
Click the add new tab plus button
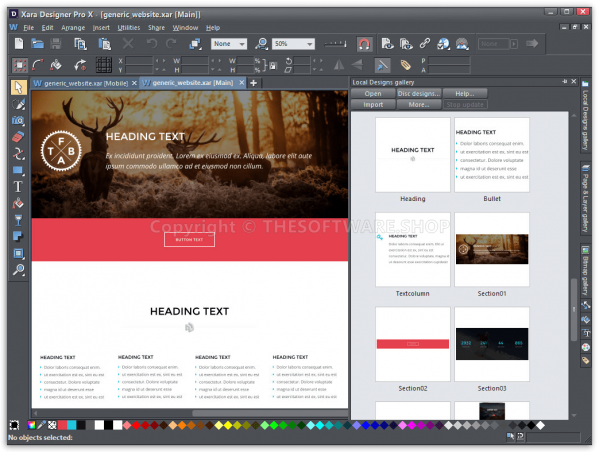[x=253, y=83]
